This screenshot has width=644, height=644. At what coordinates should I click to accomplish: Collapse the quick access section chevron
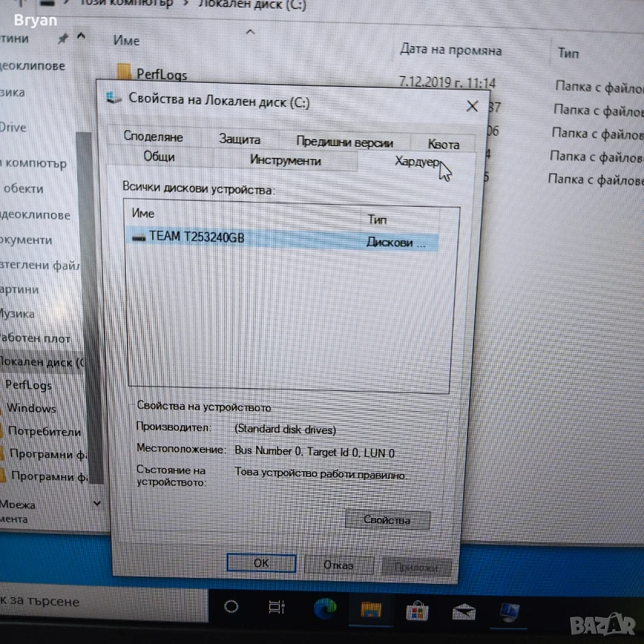pyautogui.click(x=81, y=36)
